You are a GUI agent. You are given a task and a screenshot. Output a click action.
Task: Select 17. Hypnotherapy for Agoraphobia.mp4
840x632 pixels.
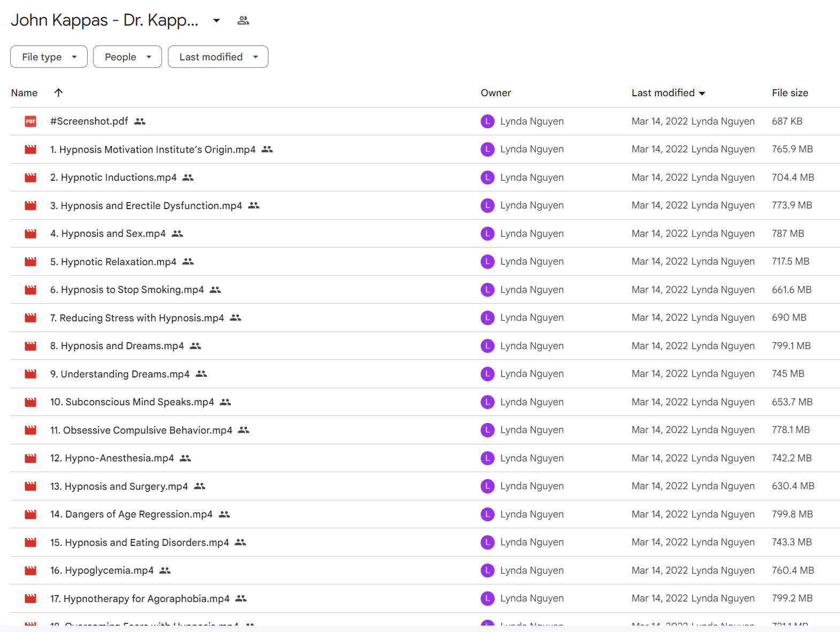point(140,598)
